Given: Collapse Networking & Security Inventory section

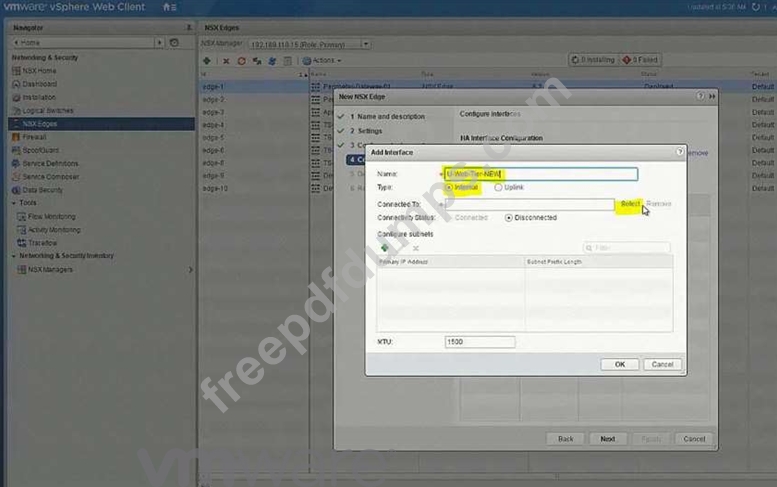Looking at the screenshot, I should tap(13, 256).
